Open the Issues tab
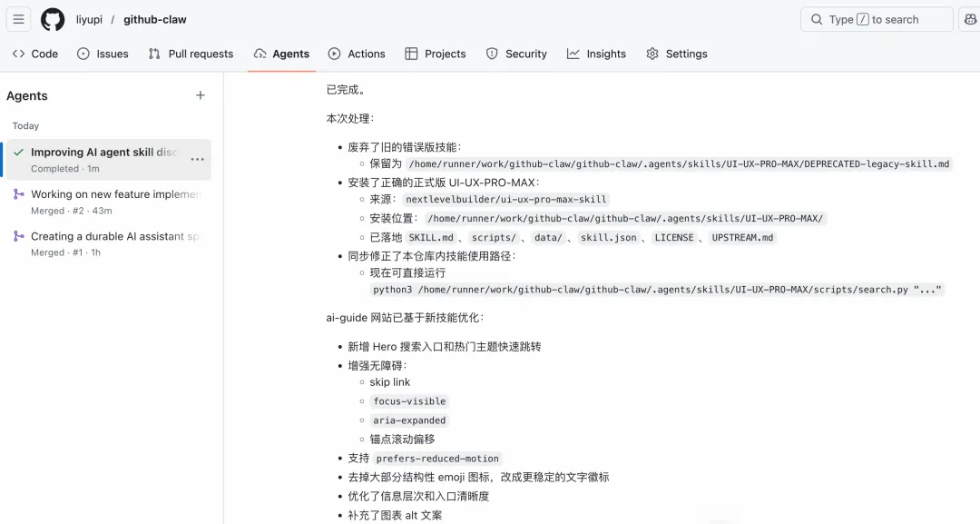This screenshot has height=524, width=980. tap(103, 54)
